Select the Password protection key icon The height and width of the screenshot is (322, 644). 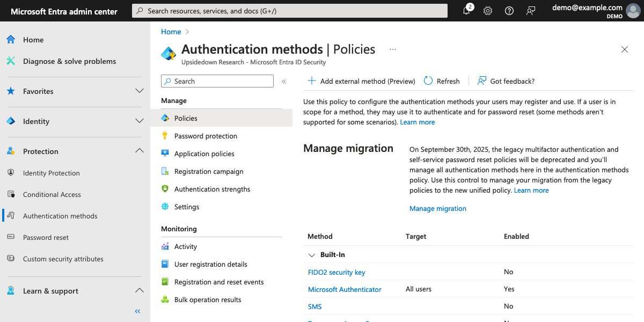166,136
